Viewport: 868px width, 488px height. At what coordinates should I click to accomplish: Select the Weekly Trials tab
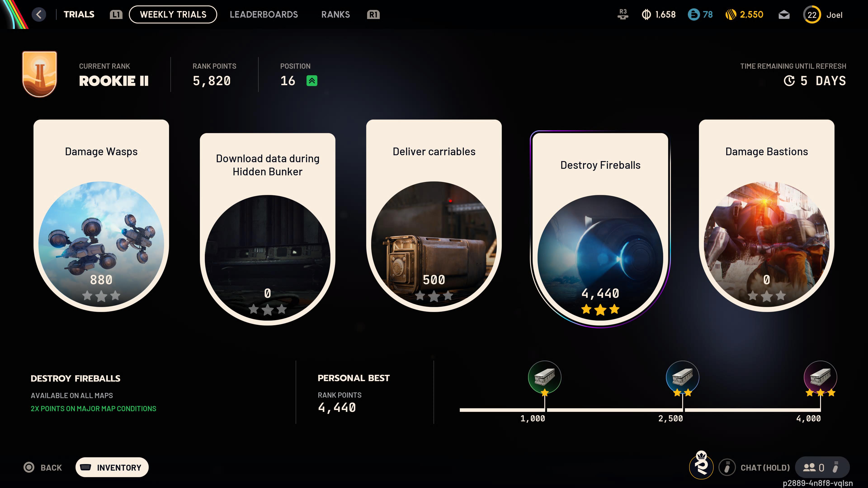[173, 14]
